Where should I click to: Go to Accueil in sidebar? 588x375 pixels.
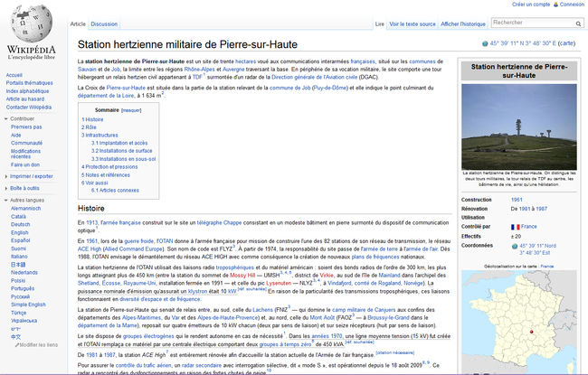click(14, 75)
